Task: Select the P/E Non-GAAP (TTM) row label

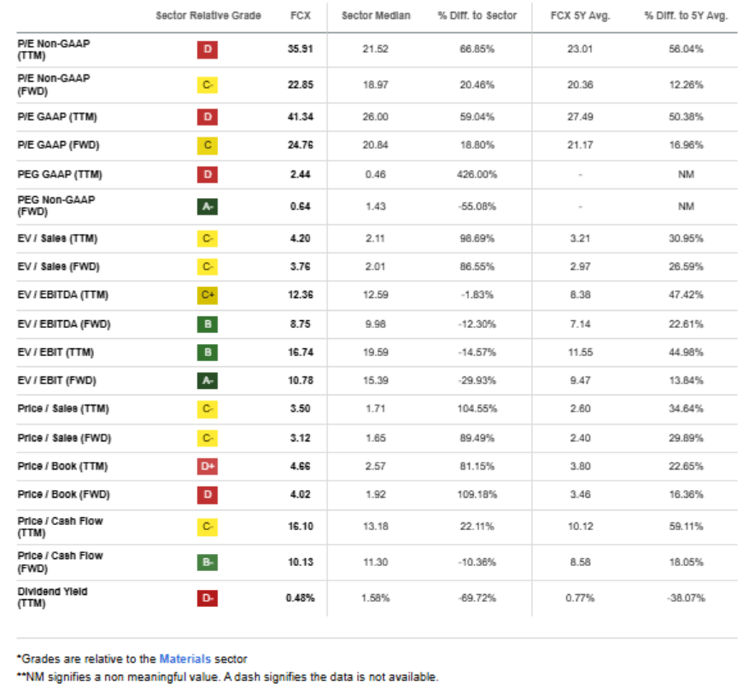Action: point(53,49)
